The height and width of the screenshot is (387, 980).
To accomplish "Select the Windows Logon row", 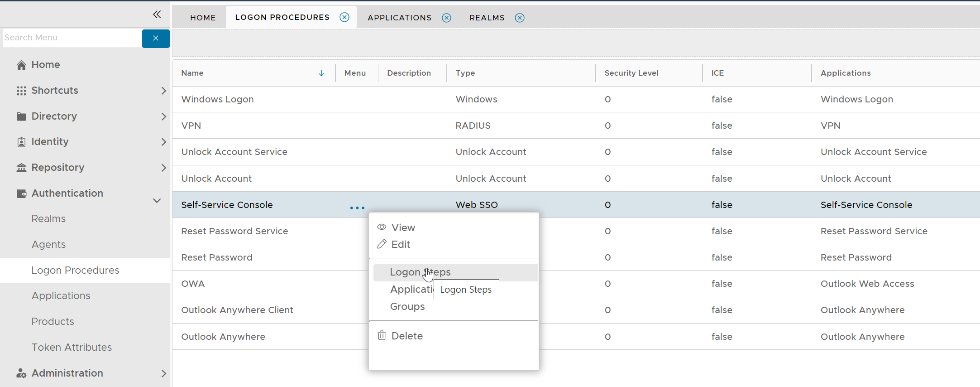I will (217, 99).
